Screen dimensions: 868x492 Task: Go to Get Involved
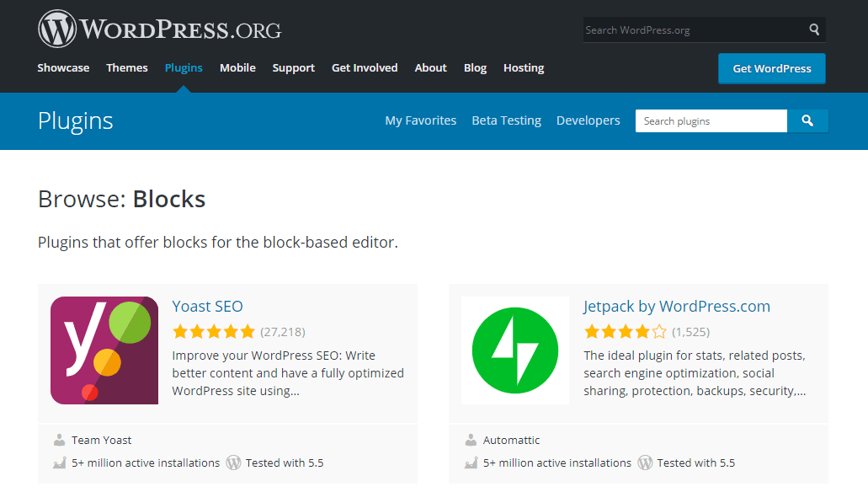[365, 67]
